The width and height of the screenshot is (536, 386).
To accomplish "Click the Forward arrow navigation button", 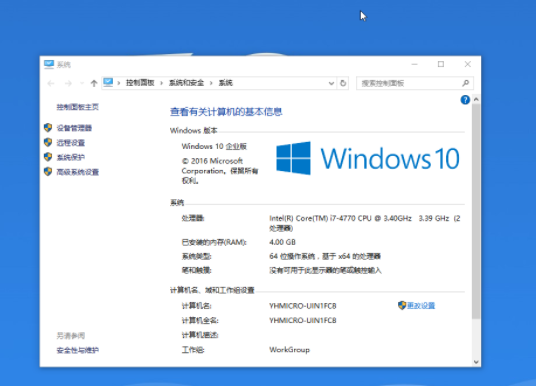I will point(68,83).
